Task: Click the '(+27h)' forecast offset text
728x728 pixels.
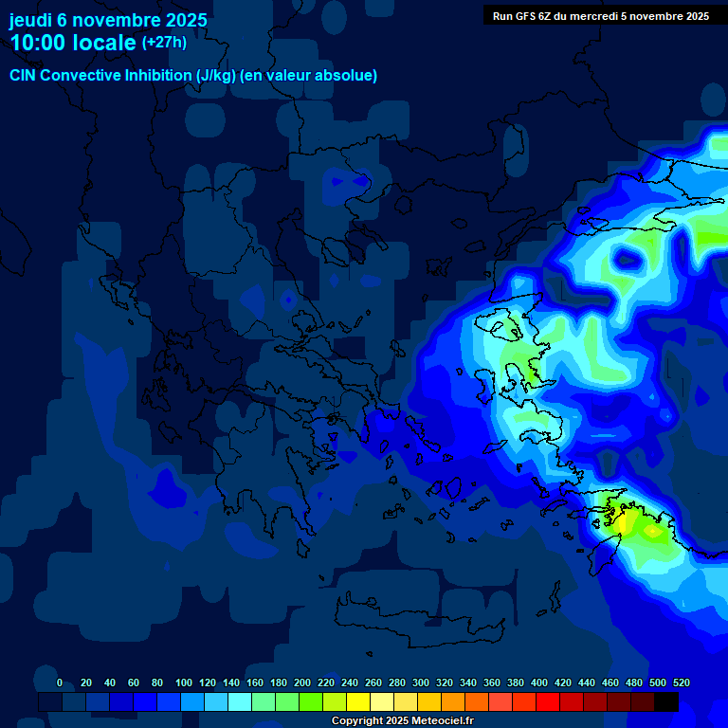Action: (164, 43)
